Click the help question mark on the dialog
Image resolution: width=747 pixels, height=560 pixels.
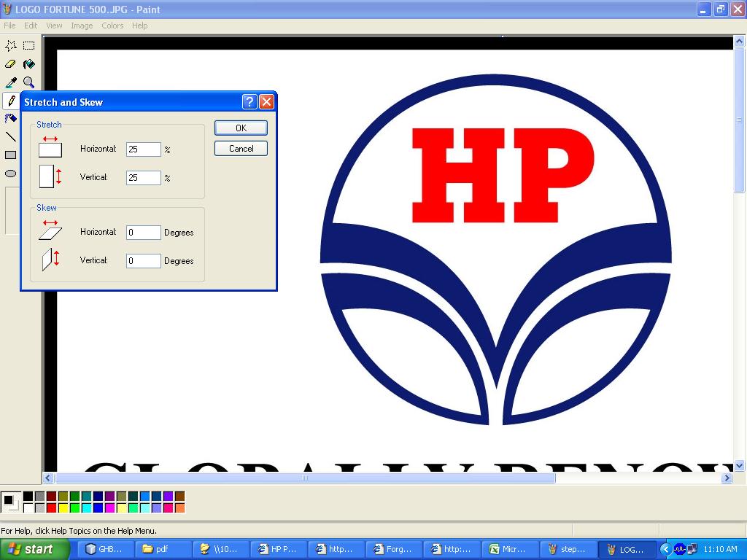click(x=251, y=102)
